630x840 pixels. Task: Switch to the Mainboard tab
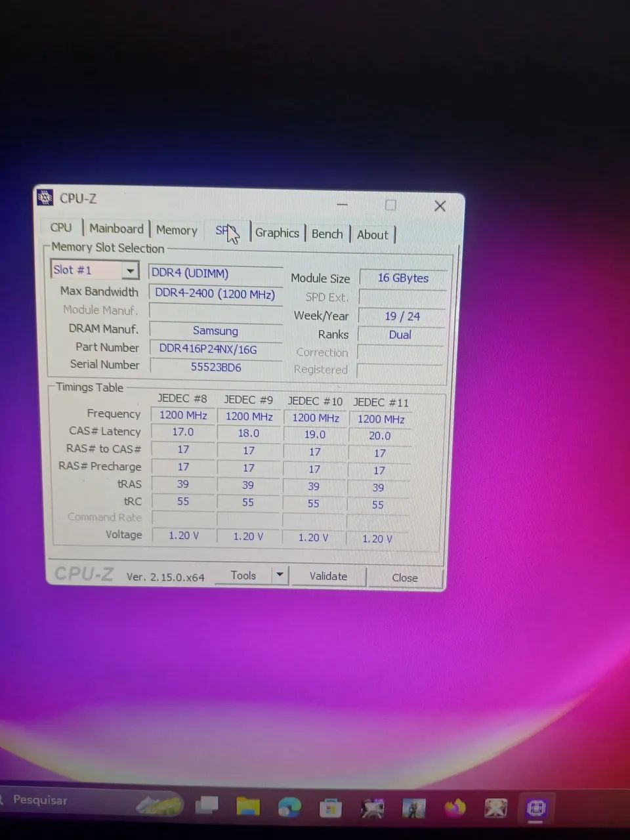tap(116, 228)
